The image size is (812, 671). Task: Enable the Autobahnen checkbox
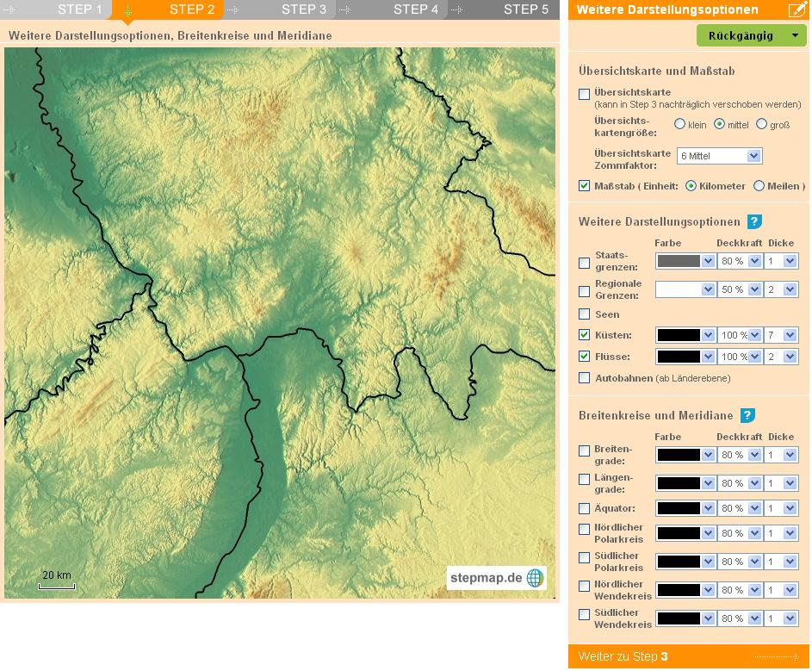tap(585, 377)
